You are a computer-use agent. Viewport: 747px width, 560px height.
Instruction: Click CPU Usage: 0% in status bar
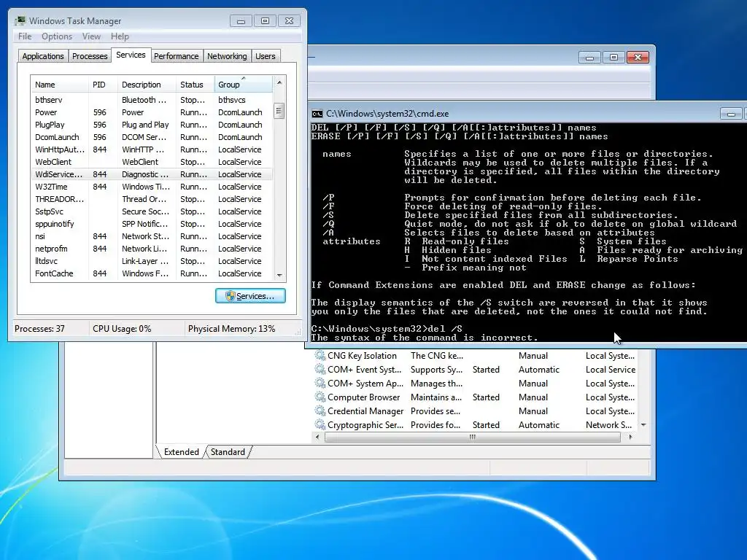tap(122, 329)
